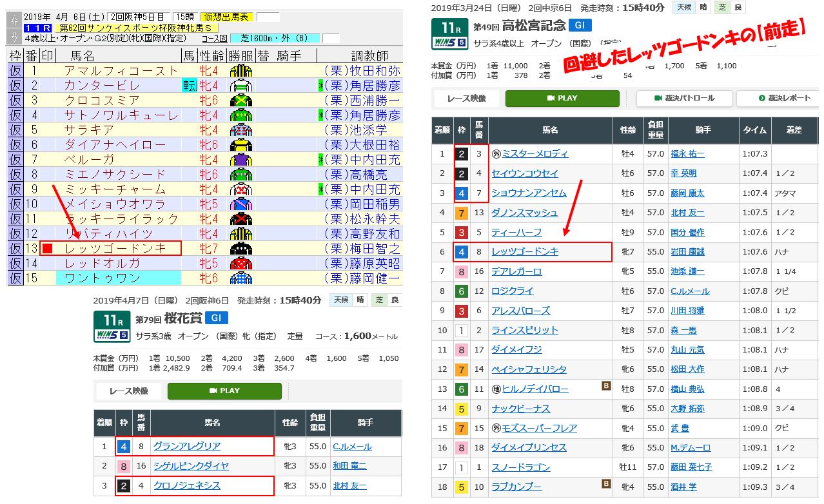Open the ダノンスマッシュ horse link
This screenshot has height=504, width=824.
click(x=525, y=213)
